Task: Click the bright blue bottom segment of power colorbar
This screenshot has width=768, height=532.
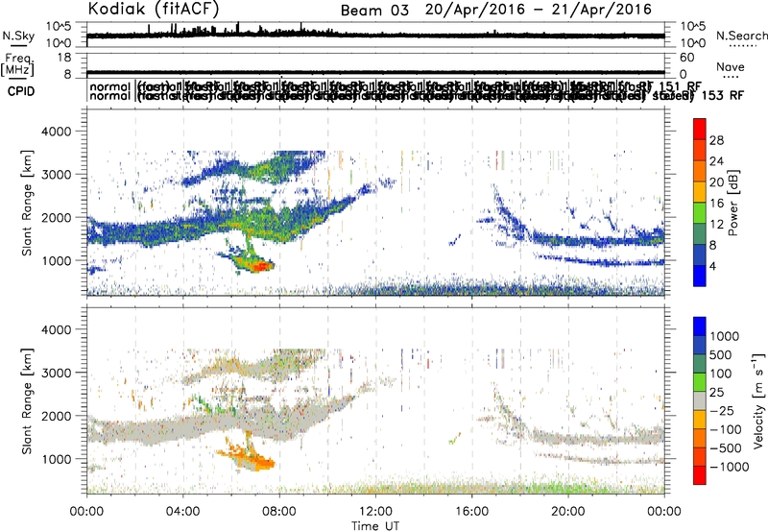Action: pos(700,276)
